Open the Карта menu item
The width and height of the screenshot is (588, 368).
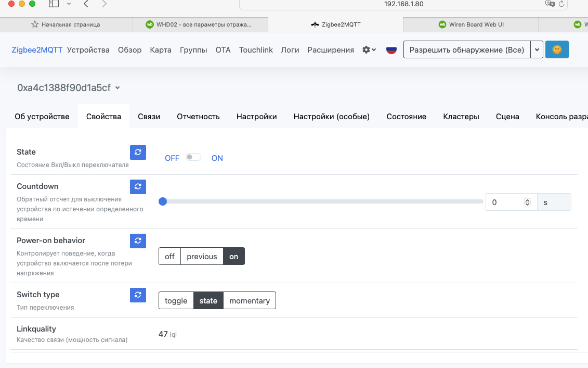(161, 50)
